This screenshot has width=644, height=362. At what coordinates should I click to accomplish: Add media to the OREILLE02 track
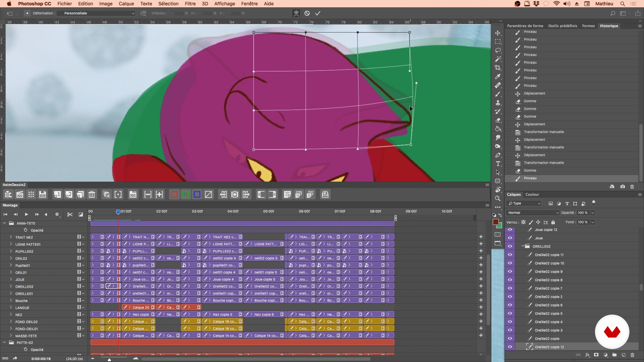click(x=481, y=286)
